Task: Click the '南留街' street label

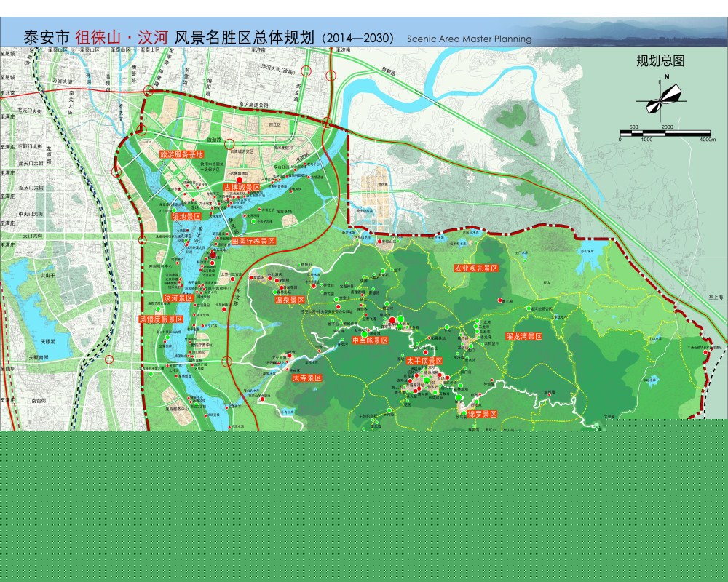Action: pyautogui.click(x=39, y=401)
